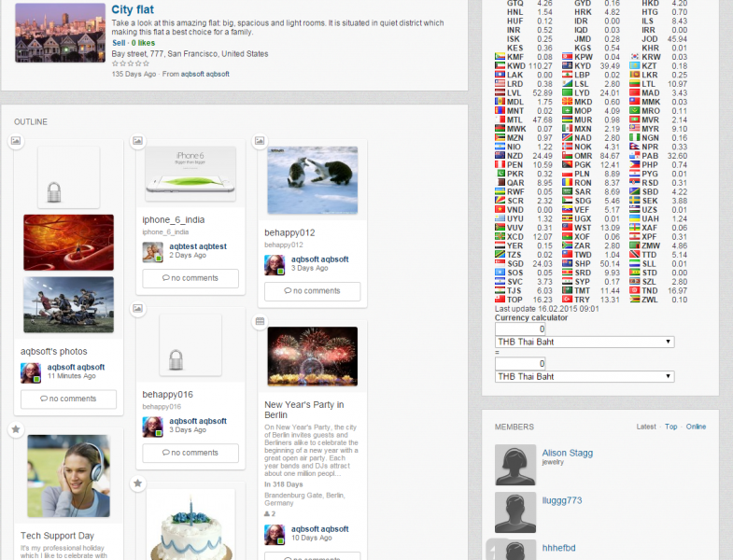Open the fireworks event image
Image resolution: width=733 pixels, height=560 pixels.
(x=313, y=357)
